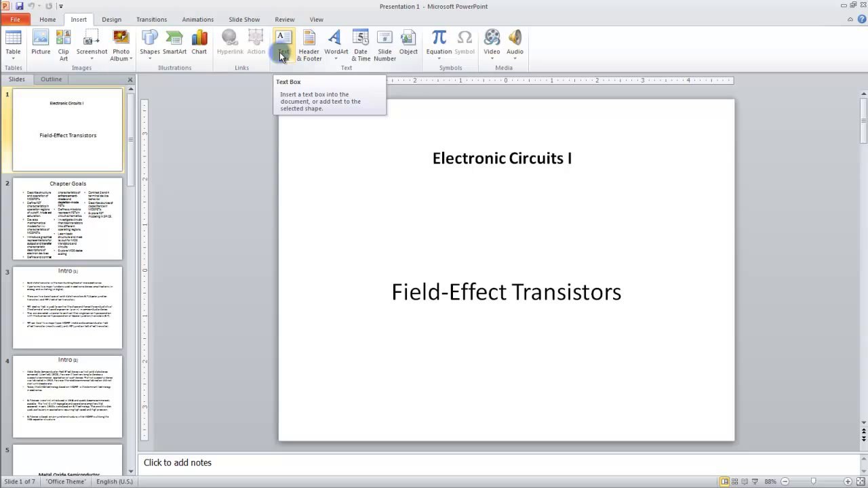Click the "Electronic Circuits I" title text

tap(502, 158)
